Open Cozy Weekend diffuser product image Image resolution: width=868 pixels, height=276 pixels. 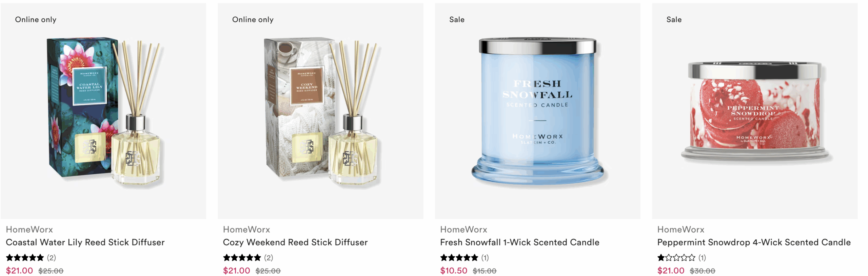pos(320,111)
